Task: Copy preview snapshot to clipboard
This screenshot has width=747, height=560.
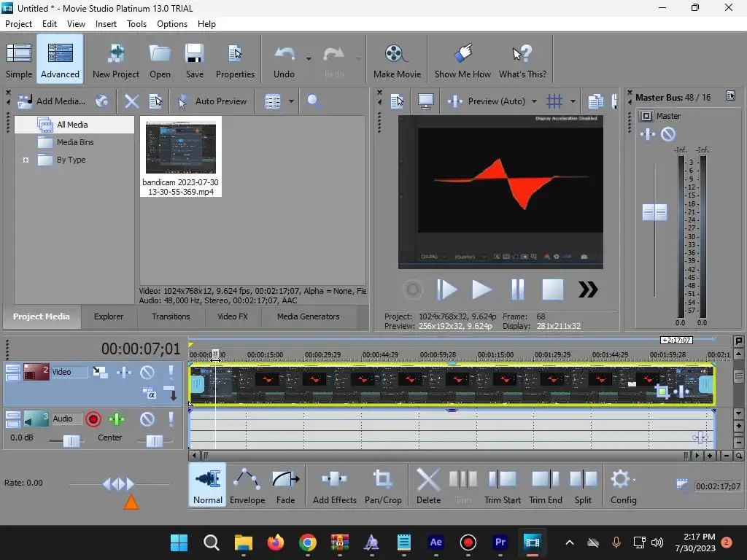Action: pos(595,101)
